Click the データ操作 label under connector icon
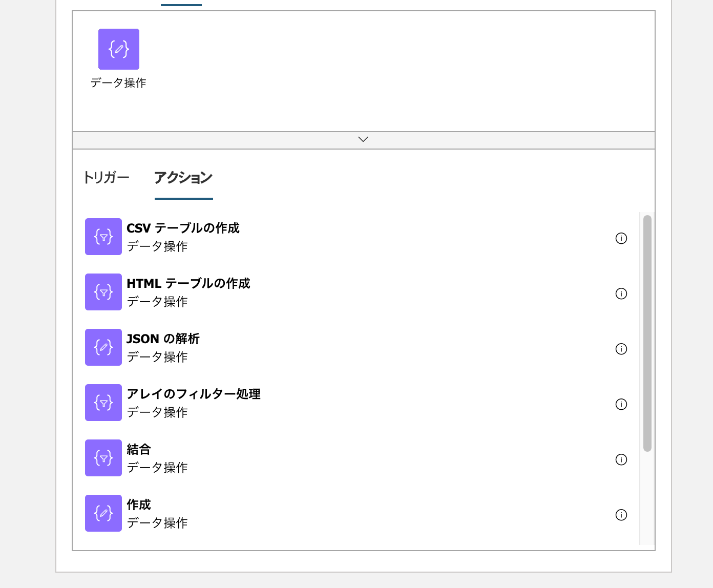 tap(118, 83)
